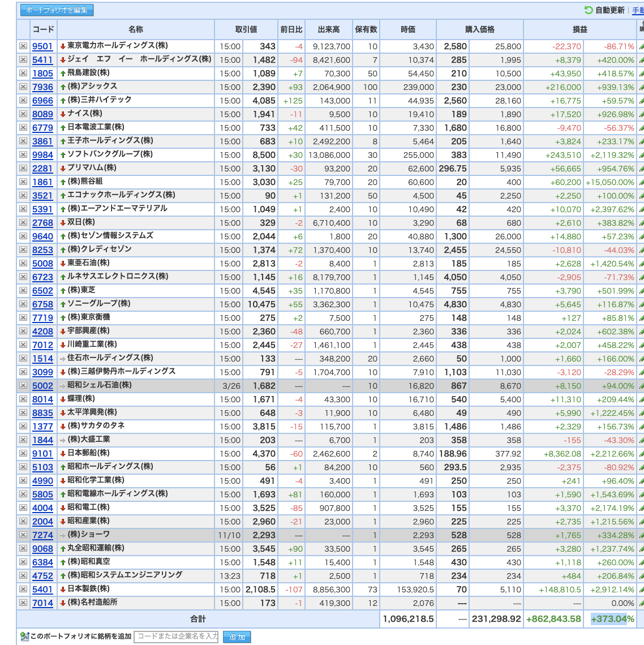Open stock code link 9068
Screen dimensions: 644x645
(x=42, y=549)
